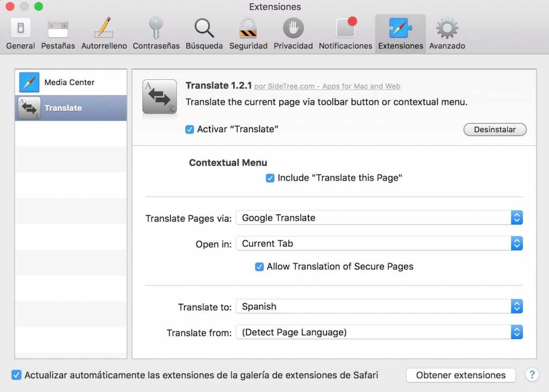Select Translate row label in extensions list

(63, 108)
